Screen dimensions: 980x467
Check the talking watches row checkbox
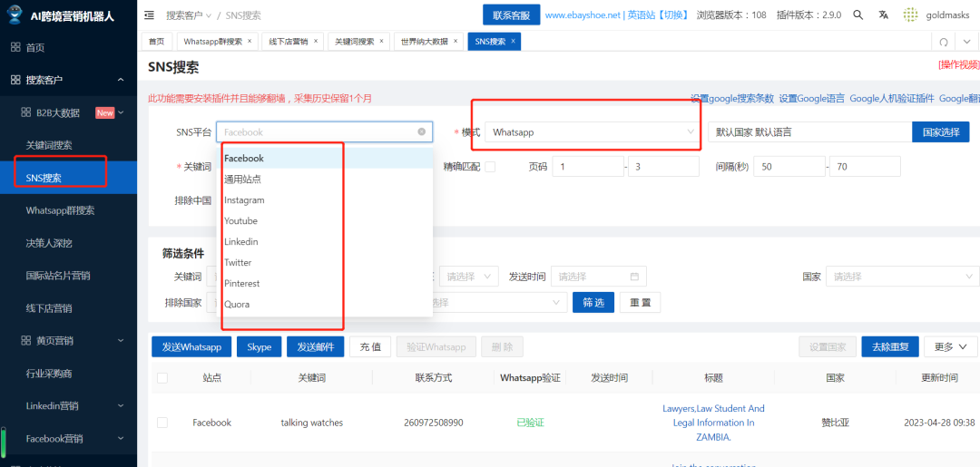[162, 423]
